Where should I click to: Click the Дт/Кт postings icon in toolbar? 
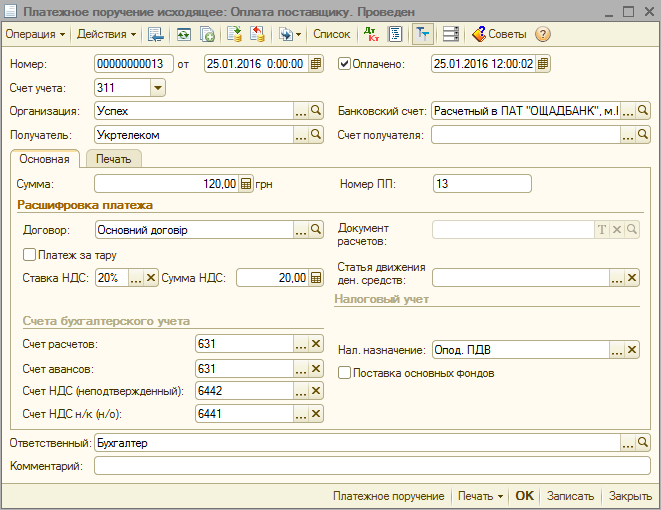coord(371,34)
